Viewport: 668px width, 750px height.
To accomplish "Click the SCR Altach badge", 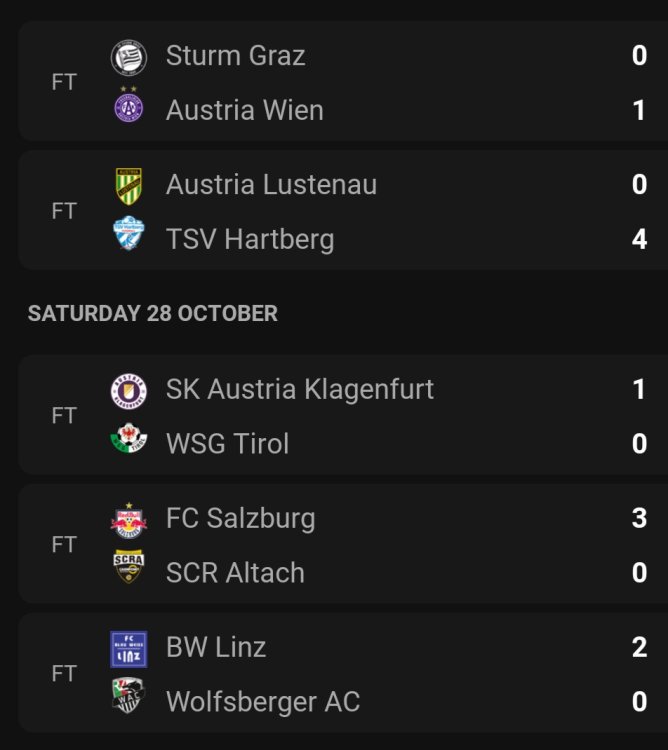I will (x=128, y=570).
